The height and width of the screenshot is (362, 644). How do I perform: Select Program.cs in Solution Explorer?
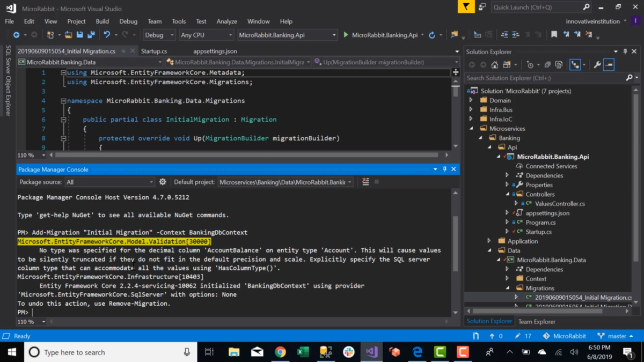540,223
